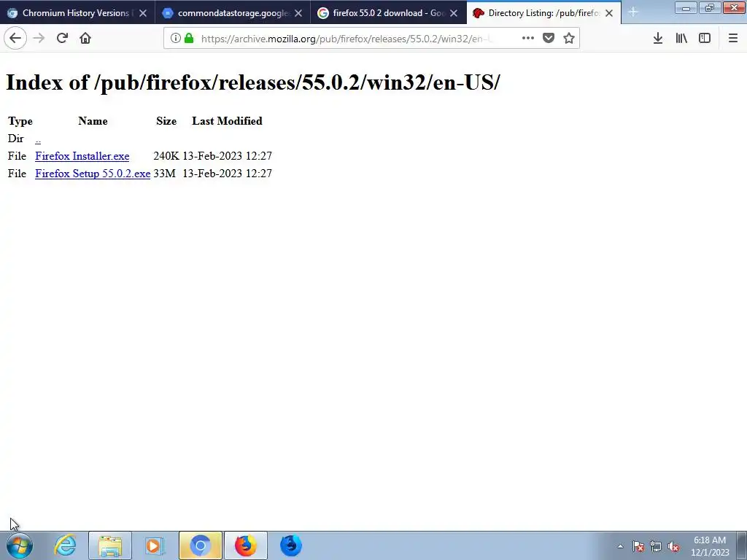Click the orange Firefox taskbar icon

[245, 545]
